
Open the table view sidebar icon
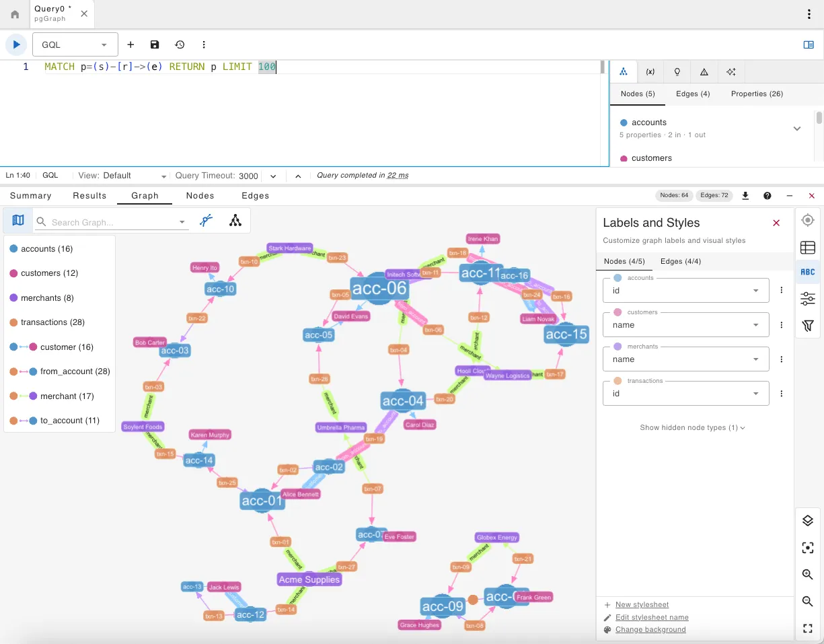tap(808, 247)
